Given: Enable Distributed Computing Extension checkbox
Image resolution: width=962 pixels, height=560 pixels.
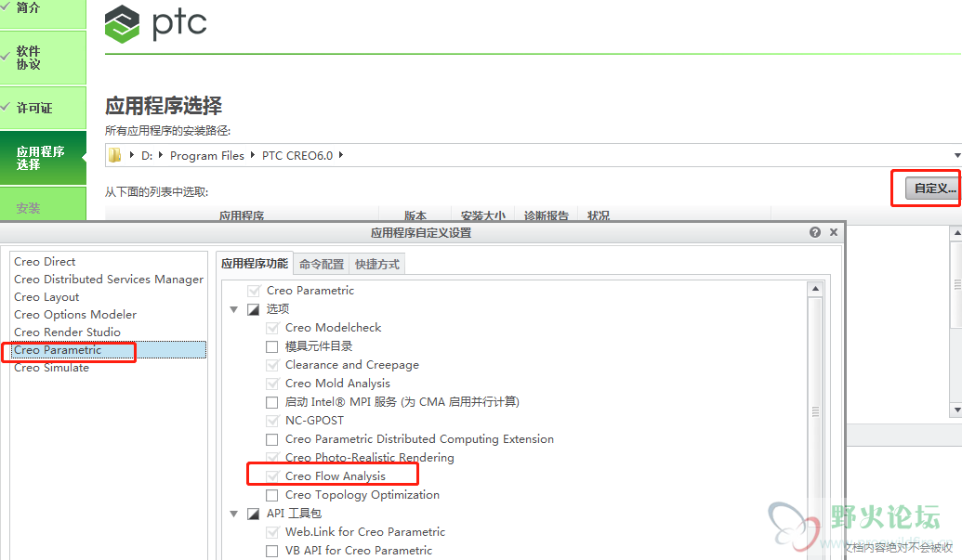Looking at the screenshot, I should point(271,440).
